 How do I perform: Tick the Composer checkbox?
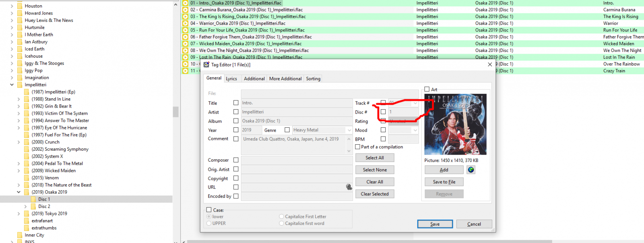tap(236, 160)
